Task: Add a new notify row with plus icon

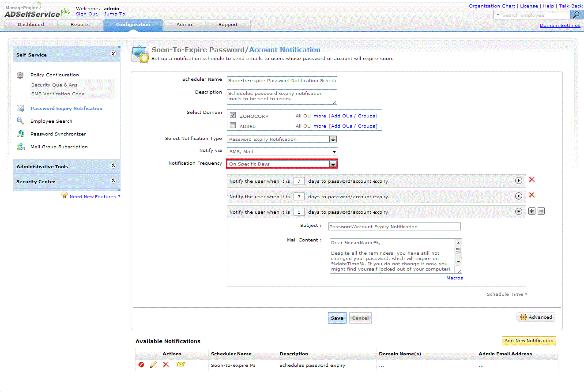Action: point(532,211)
